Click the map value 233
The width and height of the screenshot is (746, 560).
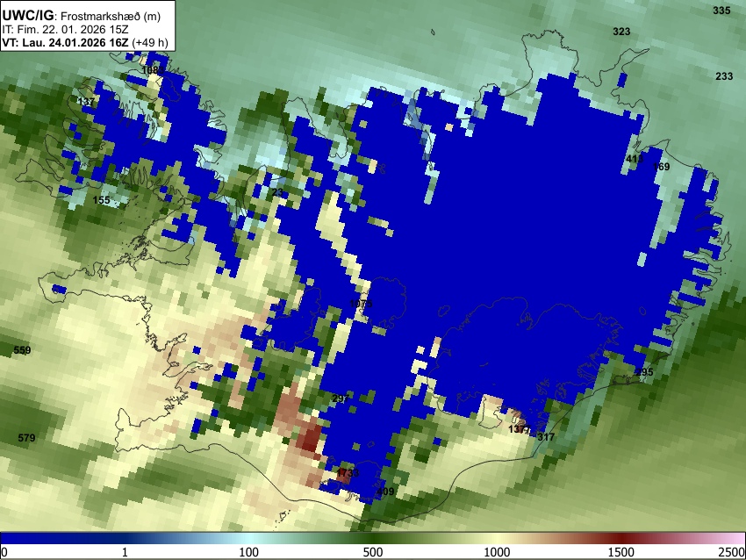tap(724, 76)
